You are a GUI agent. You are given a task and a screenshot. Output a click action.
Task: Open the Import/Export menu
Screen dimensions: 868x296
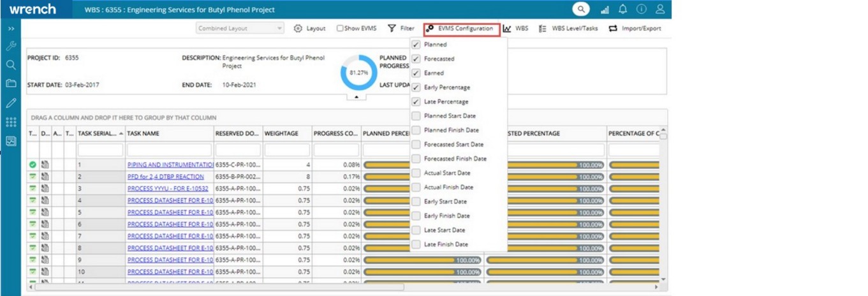point(635,29)
